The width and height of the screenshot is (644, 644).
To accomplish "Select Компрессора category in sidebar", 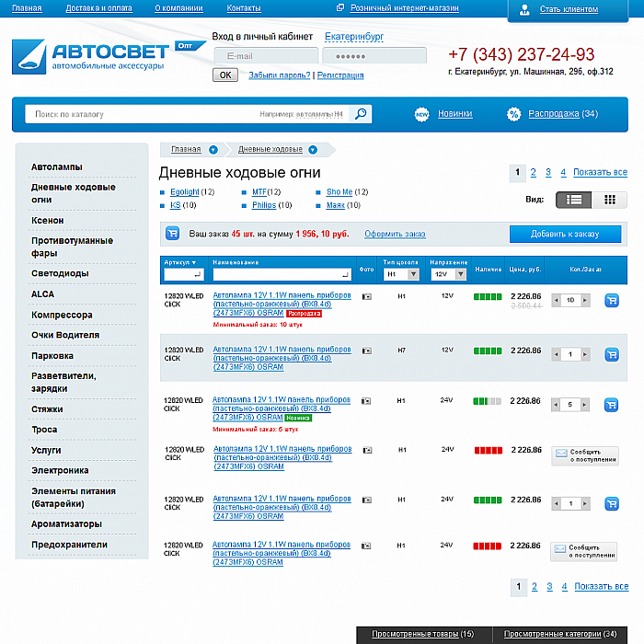I will [62, 315].
